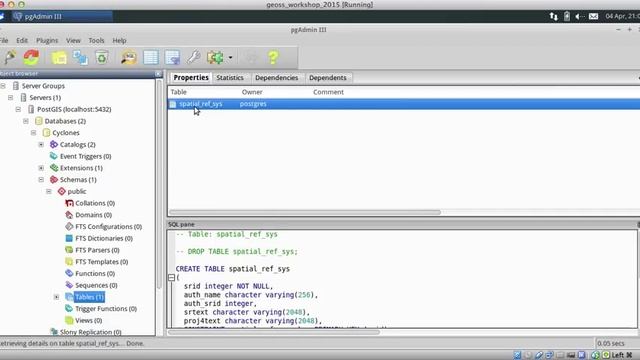Viewport: 640px width, 360px height.
Task: Collapse the Server Groups node
Action: 3,86
